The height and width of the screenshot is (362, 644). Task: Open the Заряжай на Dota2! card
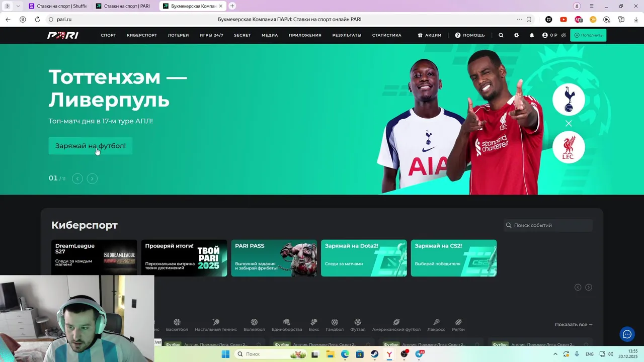[x=364, y=258]
